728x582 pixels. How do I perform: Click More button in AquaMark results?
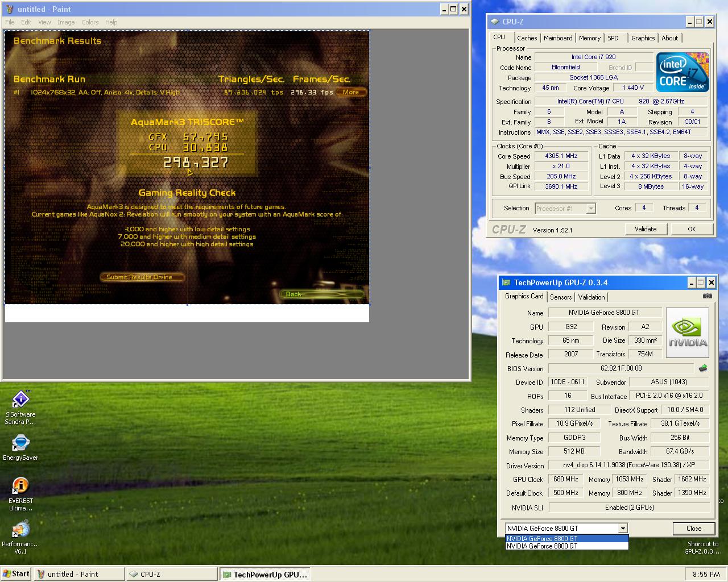pyautogui.click(x=351, y=92)
